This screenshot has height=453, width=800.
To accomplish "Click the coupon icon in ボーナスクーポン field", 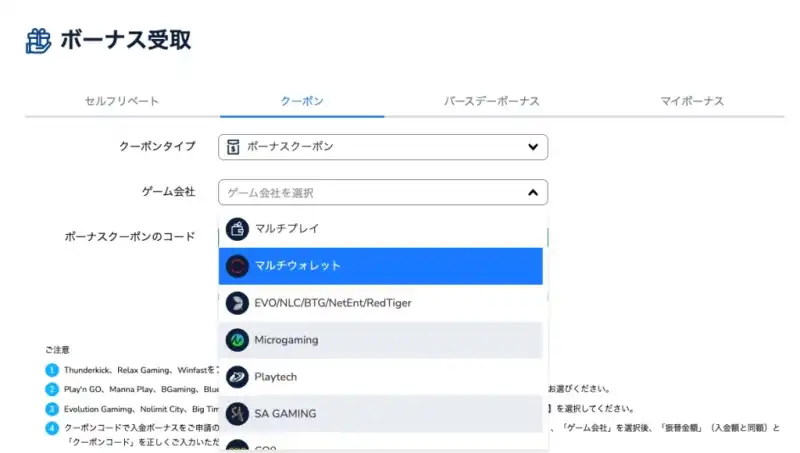I will [233, 147].
